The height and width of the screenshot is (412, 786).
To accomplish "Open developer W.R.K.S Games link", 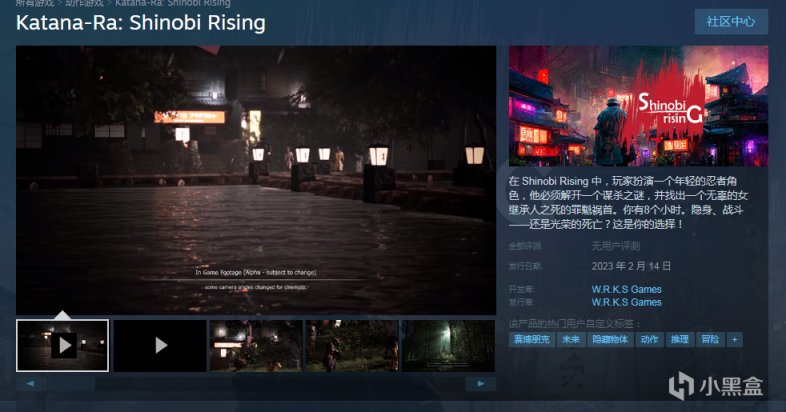I will (x=626, y=290).
